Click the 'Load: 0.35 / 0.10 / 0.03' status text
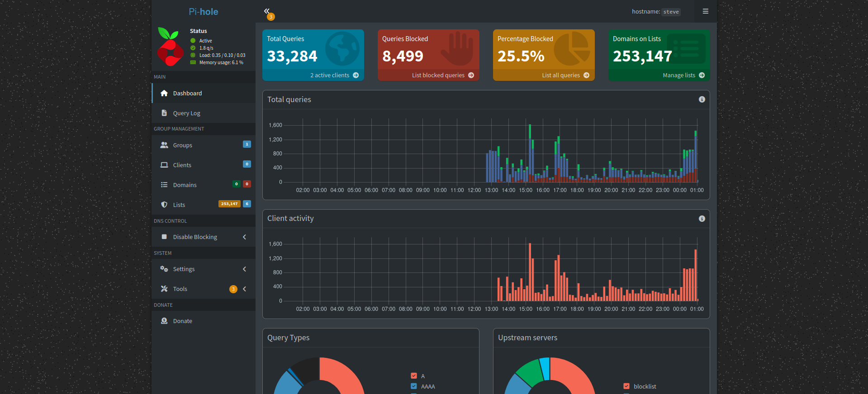This screenshot has width=868, height=394. [223, 55]
